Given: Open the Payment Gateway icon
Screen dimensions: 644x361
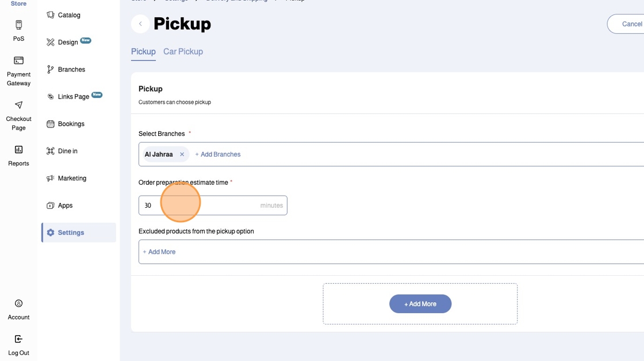Looking at the screenshot, I should point(18,61).
